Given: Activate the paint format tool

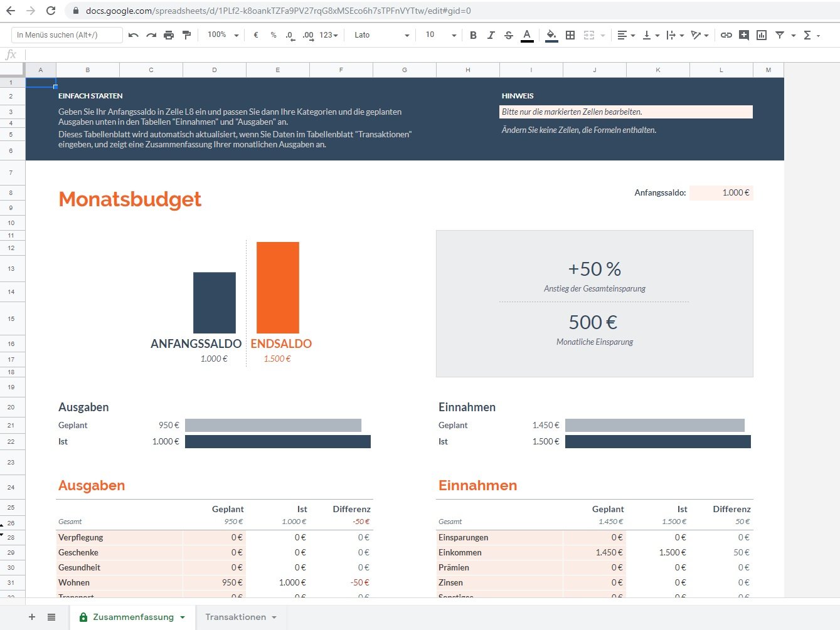Looking at the screenshot, I should (x=186, y=35).
